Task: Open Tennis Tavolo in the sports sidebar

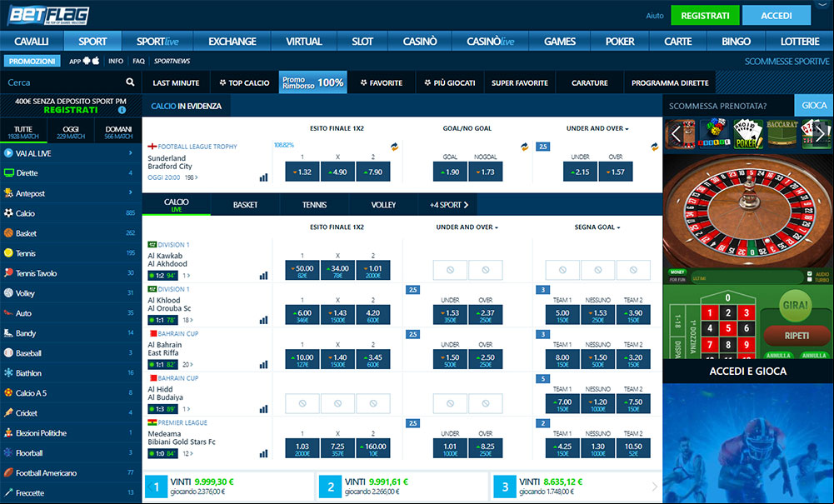Action: pos(71,272)
